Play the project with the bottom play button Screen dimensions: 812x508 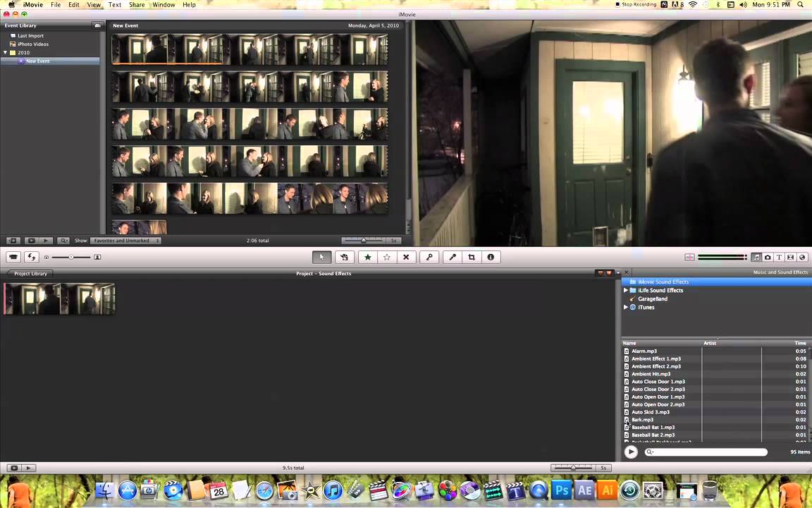point(28,468)
